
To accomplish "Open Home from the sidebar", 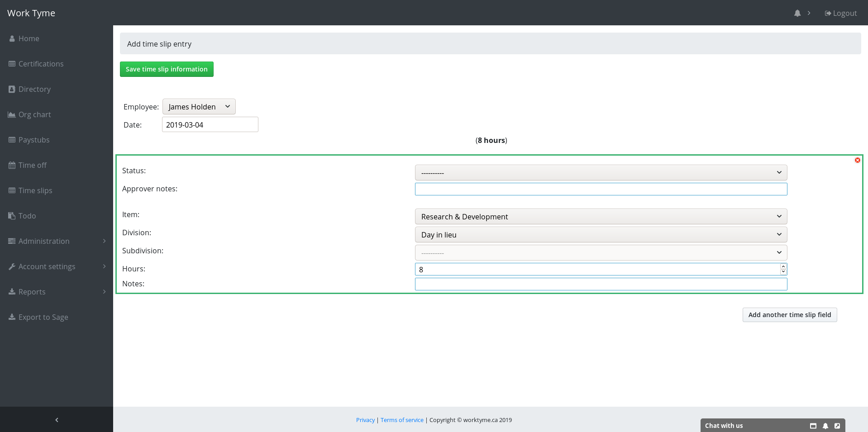I will click(29, 38).
